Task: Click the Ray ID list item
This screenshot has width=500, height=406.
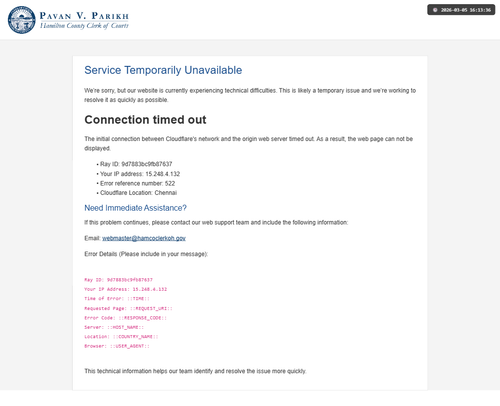Action: pyautogui.click(x=136, y=164)
